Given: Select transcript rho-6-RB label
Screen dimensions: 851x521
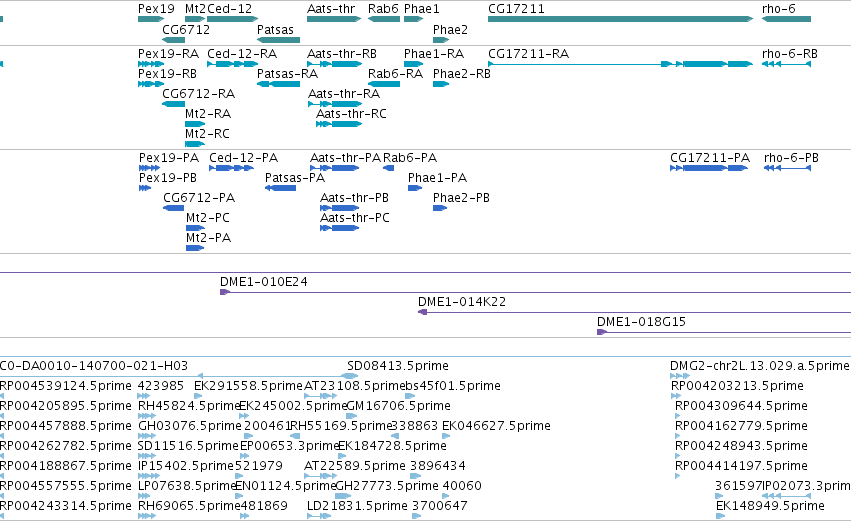Looking at the screenshot, I should (x=790, y=54).
